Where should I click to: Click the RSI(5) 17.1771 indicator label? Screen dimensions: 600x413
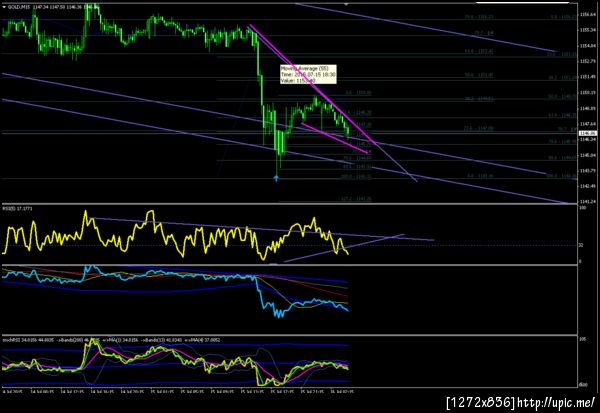[18, 209]
